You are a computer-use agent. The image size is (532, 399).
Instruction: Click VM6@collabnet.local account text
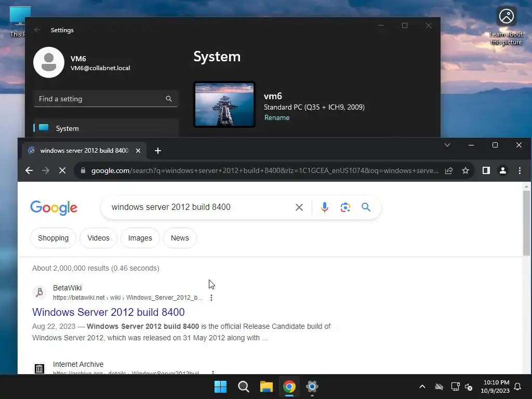coord(100,68)
